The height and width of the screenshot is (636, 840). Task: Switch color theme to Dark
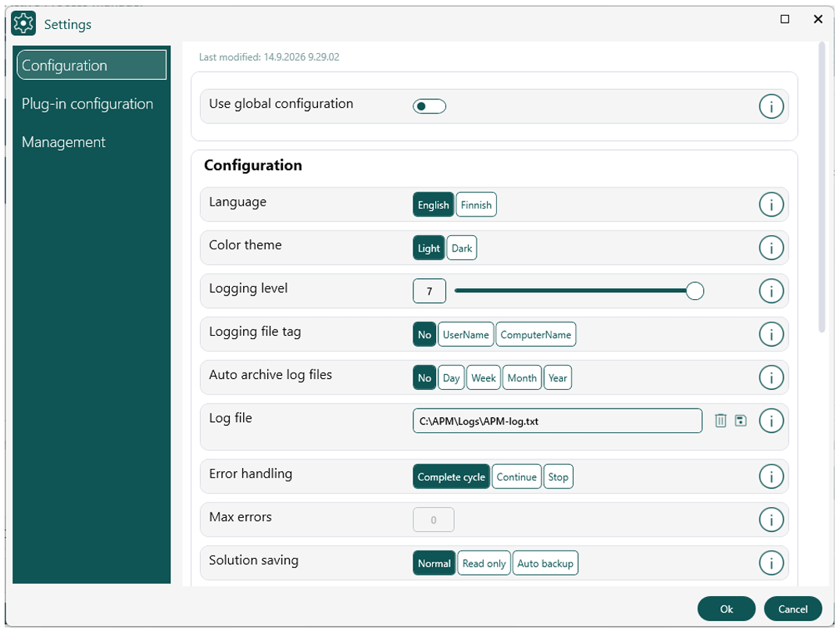[462, 248]
